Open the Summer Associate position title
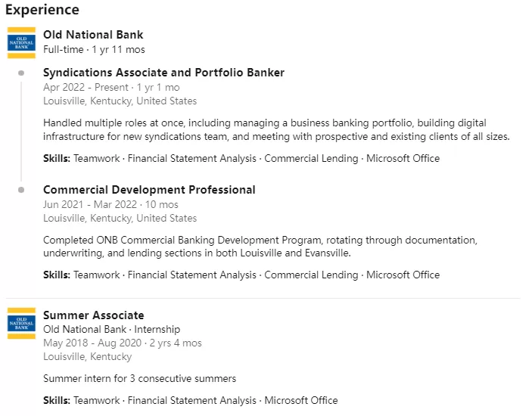 [x=93, y=315]
